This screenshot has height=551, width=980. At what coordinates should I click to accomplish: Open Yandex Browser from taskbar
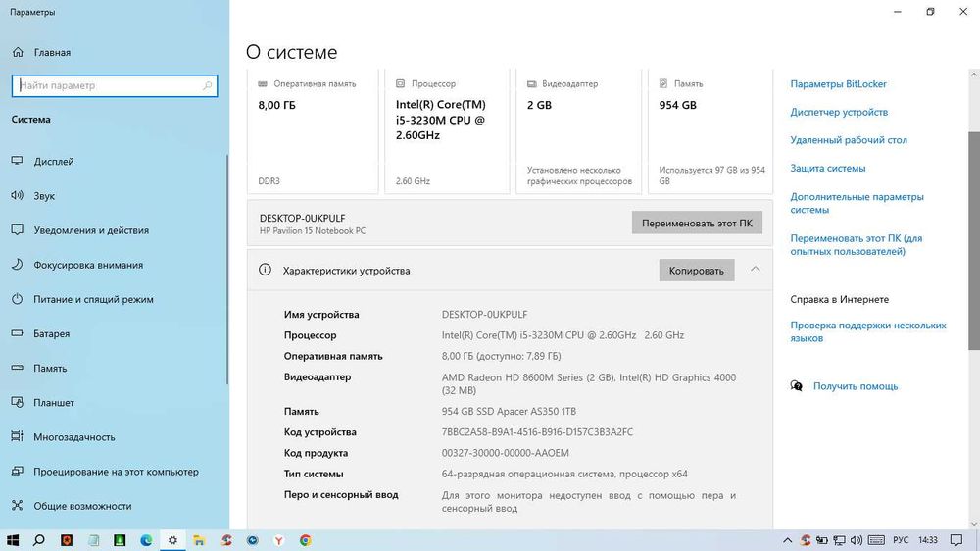point(278,540)
